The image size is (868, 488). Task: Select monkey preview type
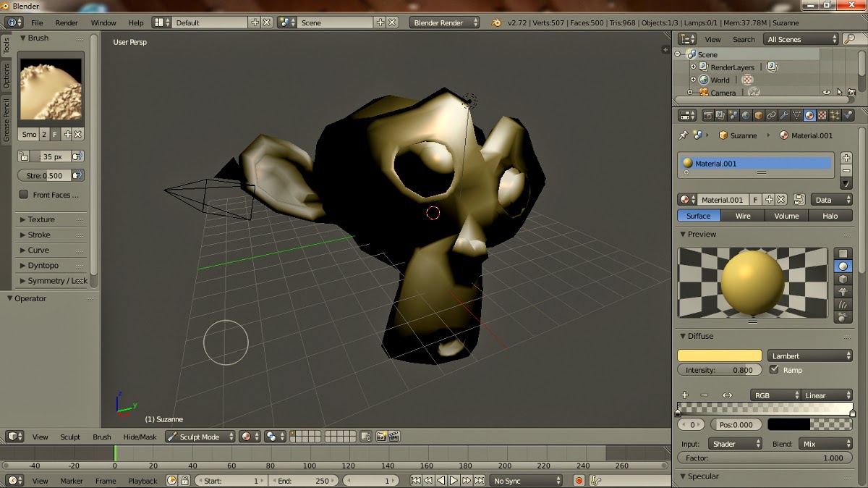tap(843, 292)
